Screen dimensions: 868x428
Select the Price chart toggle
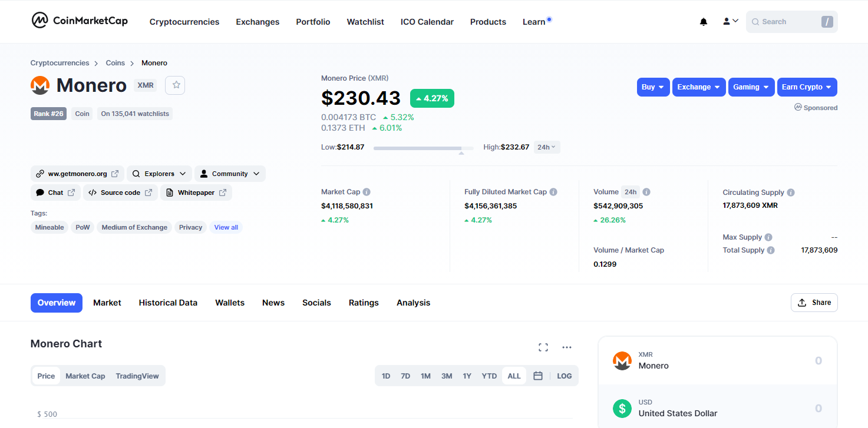click(46, 376)
